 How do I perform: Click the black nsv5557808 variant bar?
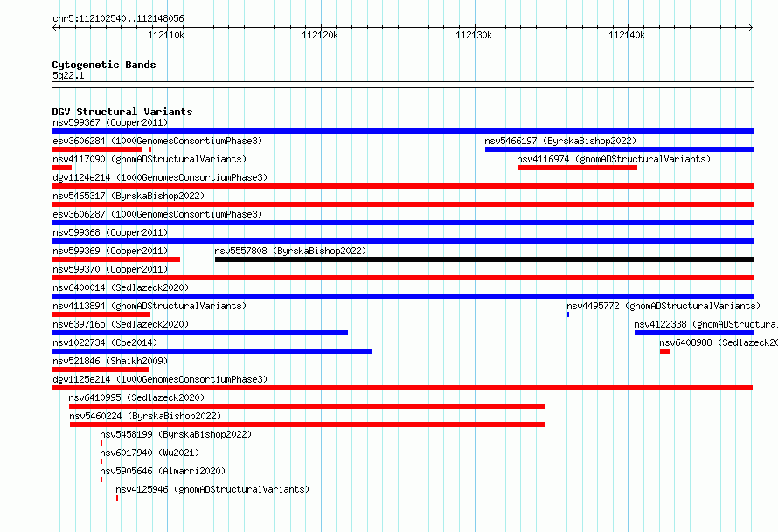pos(484,259)
